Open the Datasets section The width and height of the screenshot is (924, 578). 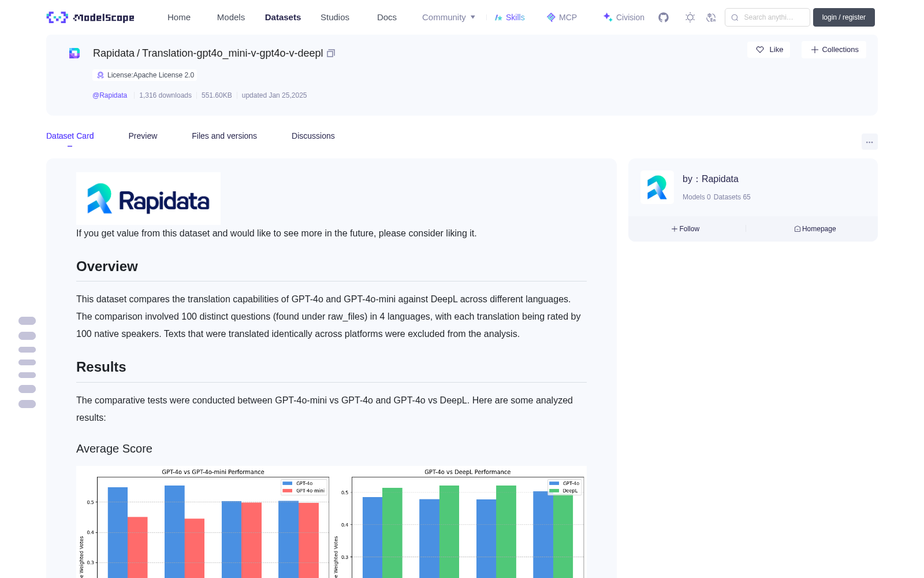tap(283, 17)
